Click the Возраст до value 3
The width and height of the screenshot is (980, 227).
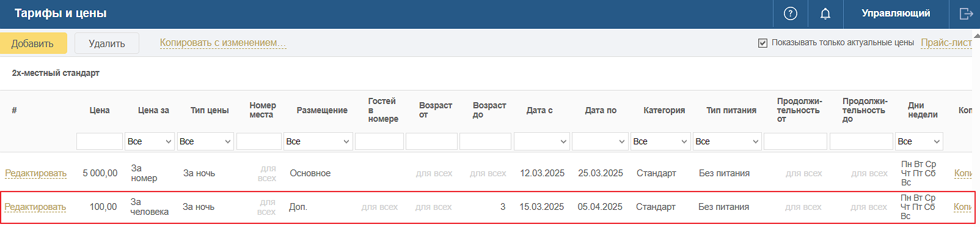point(503,207)
